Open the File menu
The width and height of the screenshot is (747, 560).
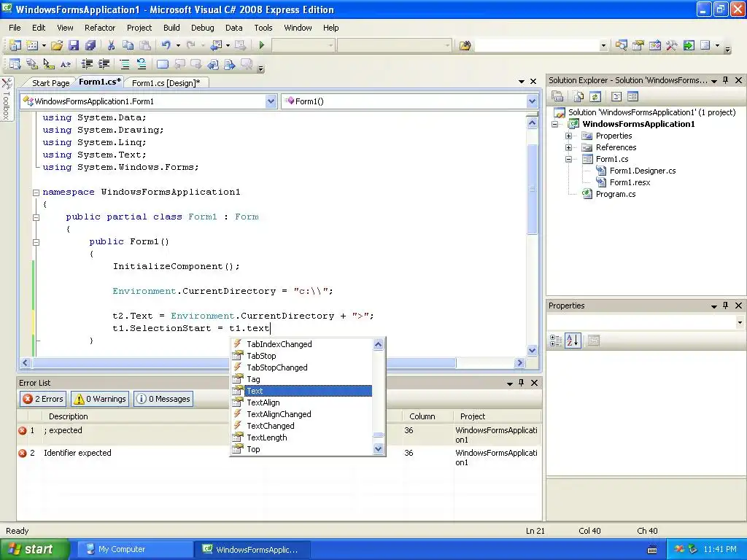coord(15,28)
